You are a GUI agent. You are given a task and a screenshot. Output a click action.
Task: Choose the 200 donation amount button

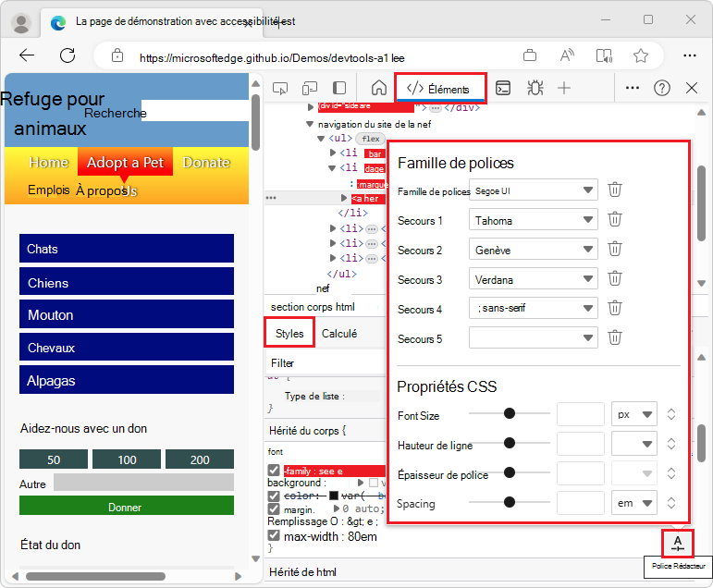pos(200,459)
